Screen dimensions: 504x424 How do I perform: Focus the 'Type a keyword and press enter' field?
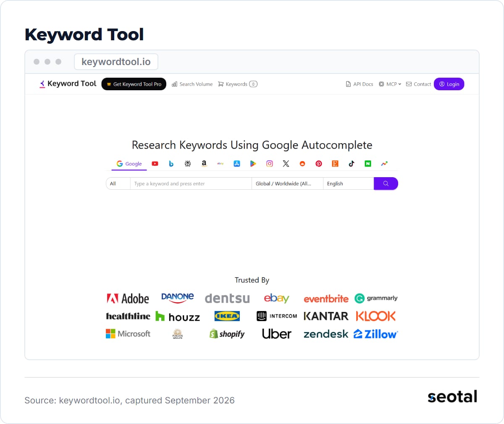pyautogui.click(x=191, y=183)
